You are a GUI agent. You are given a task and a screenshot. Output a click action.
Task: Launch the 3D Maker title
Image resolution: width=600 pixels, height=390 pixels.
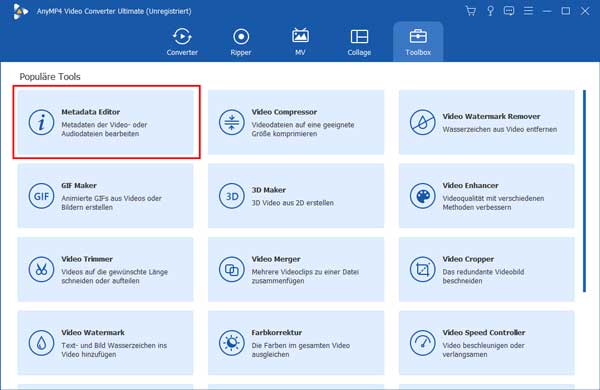coord(269,190)
